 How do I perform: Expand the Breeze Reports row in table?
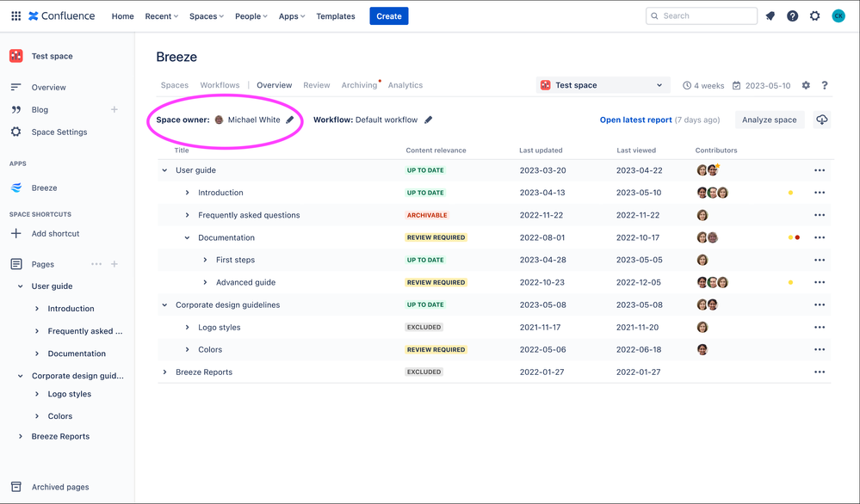tap(164, 372)
